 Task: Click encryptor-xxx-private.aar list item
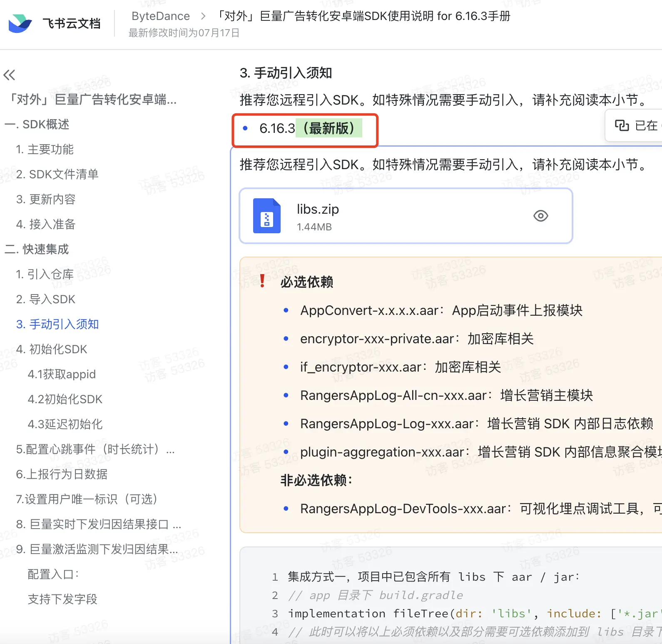coord(417,339)
